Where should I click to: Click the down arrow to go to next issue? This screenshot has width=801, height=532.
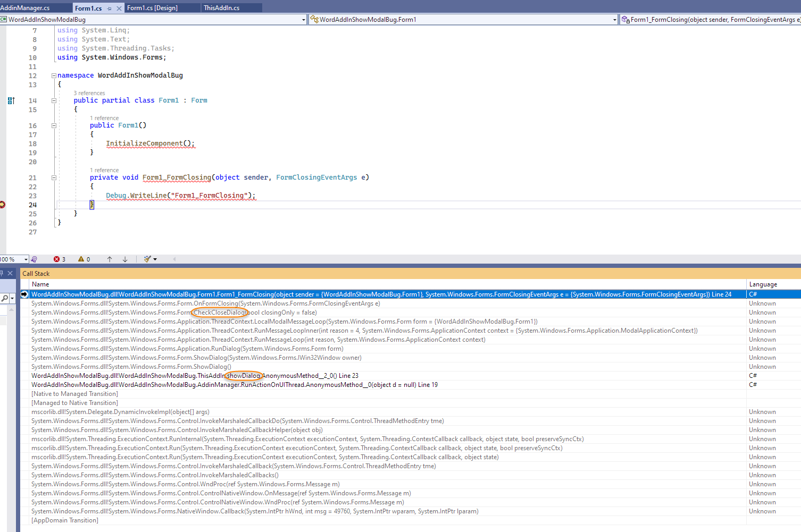click(x=125, y=259)
